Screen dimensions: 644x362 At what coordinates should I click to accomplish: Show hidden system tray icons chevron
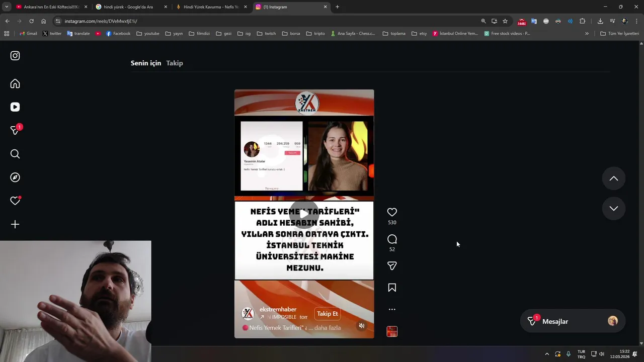(x=547, y=354)
